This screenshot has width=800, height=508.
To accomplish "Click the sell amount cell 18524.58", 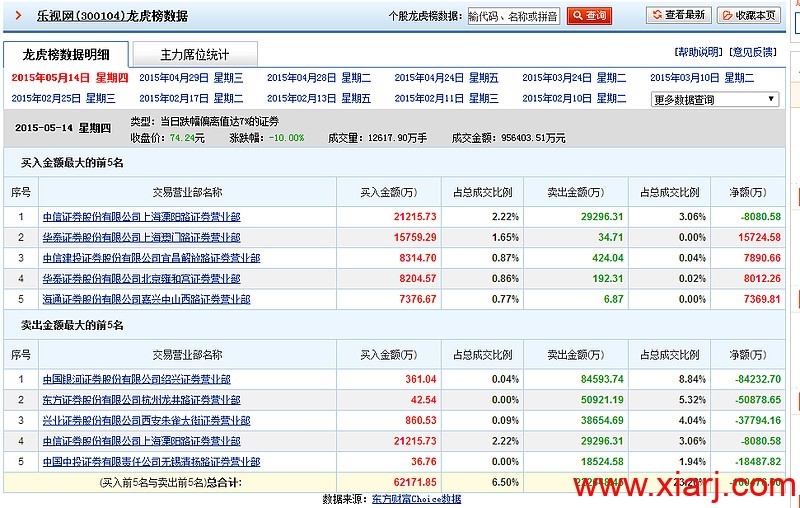I will 602,462.
